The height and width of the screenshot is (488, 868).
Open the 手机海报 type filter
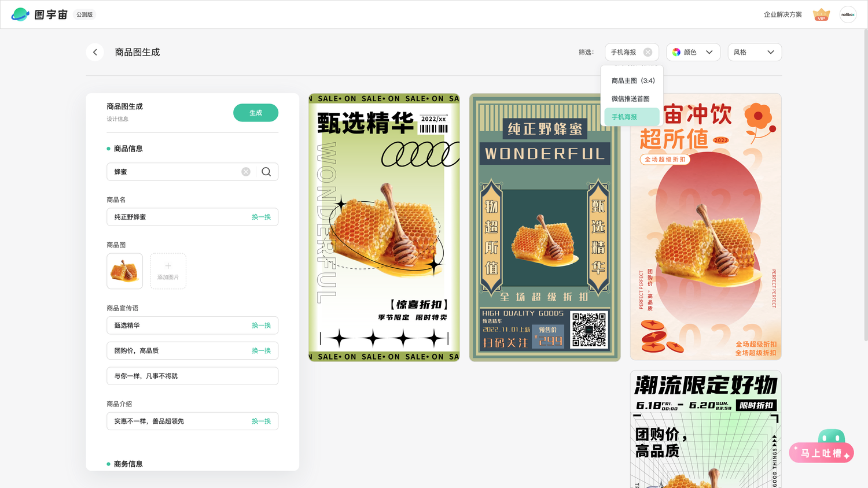(632, 52)
